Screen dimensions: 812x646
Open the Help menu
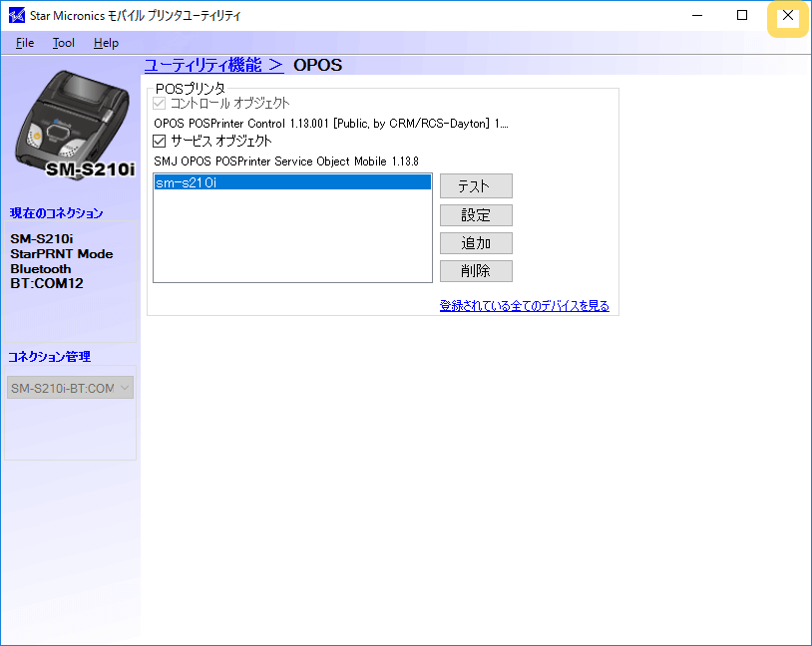[x=106, y=43]
